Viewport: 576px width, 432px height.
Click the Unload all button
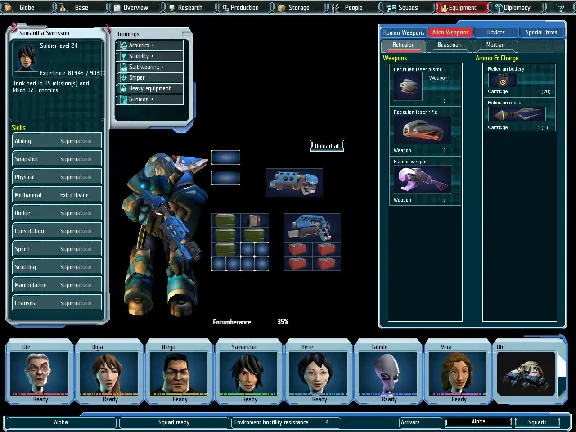point(327,146)
